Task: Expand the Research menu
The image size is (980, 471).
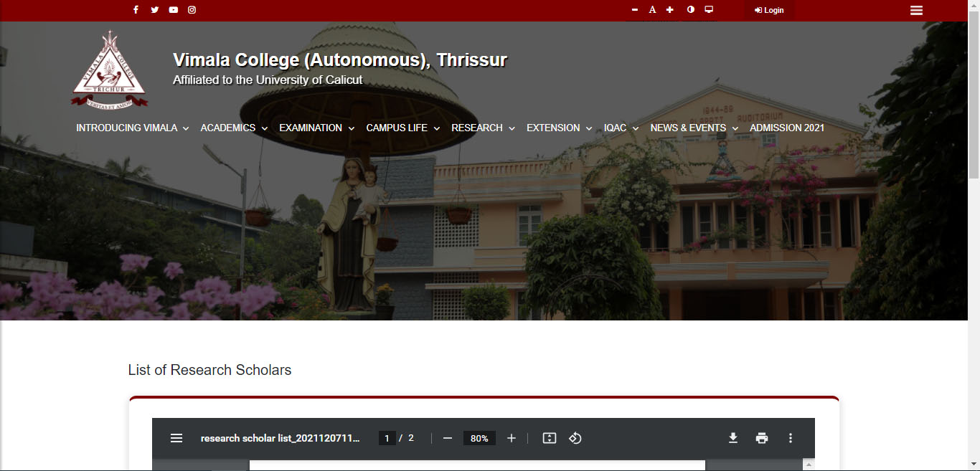Action: [x=483, y=128]
